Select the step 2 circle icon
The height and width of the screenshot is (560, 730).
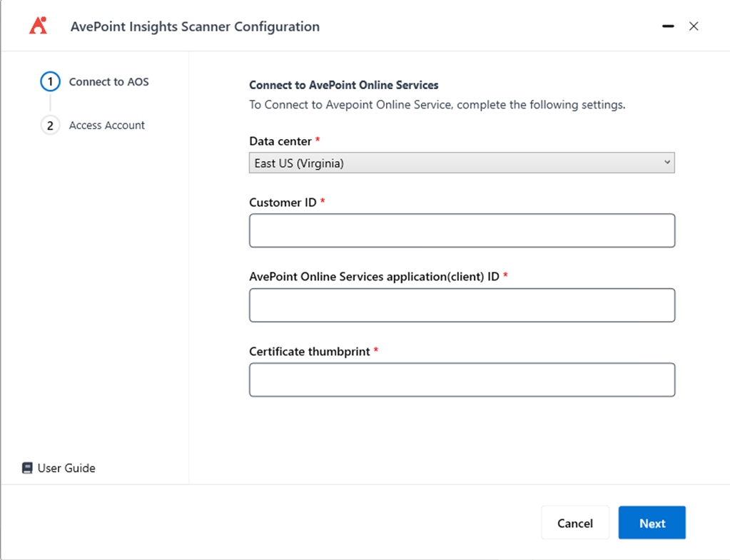click(x=50, y=126)
